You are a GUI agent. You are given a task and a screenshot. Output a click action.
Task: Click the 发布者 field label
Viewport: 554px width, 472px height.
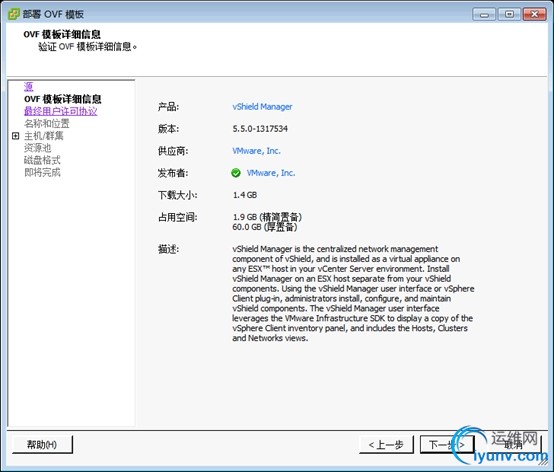click(x=173, y=173)
